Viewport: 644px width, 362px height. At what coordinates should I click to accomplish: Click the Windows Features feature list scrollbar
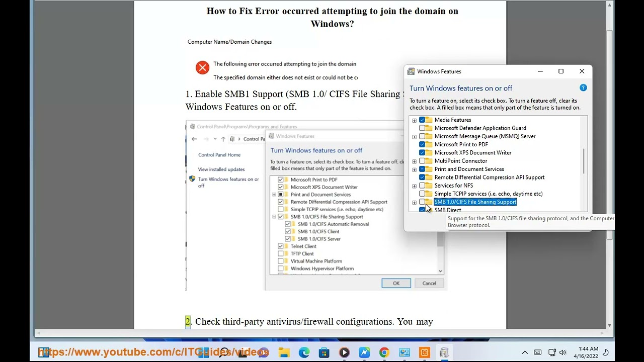click(x=584, y=161)
